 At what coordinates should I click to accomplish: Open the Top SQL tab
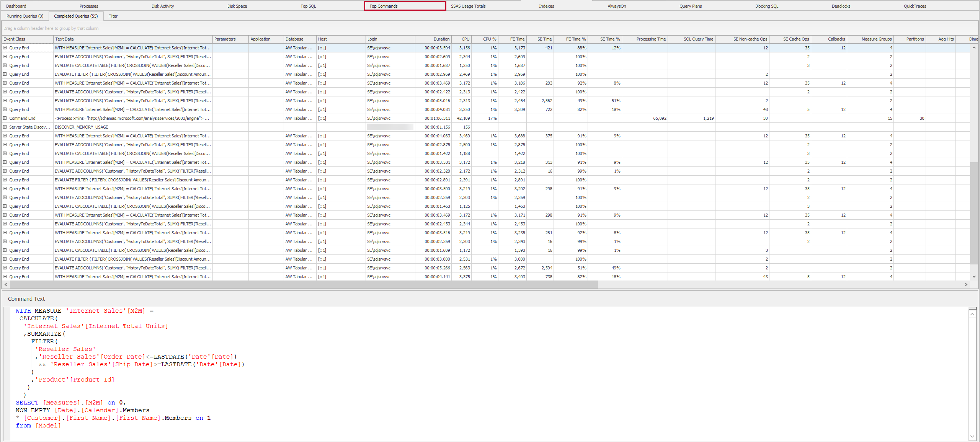pos(308,6)
